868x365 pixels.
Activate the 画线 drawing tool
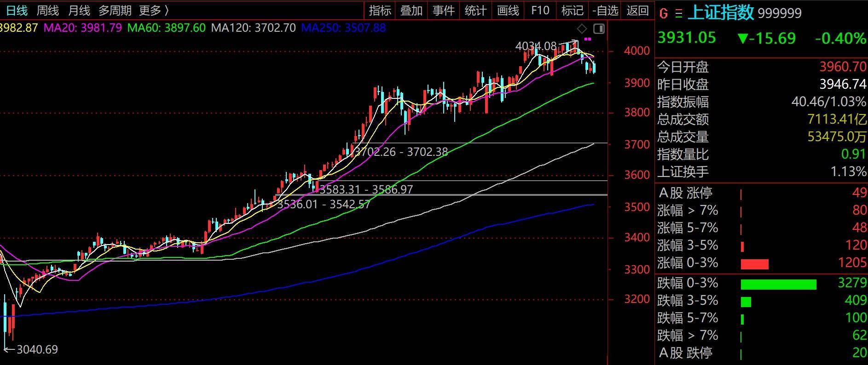[508, 10]
